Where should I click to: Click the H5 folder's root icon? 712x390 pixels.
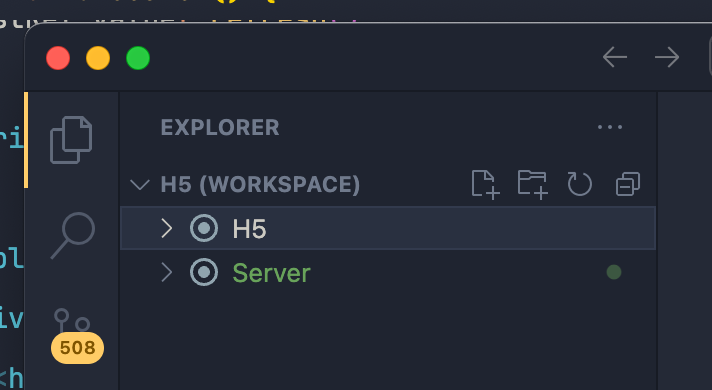point(204,228)
